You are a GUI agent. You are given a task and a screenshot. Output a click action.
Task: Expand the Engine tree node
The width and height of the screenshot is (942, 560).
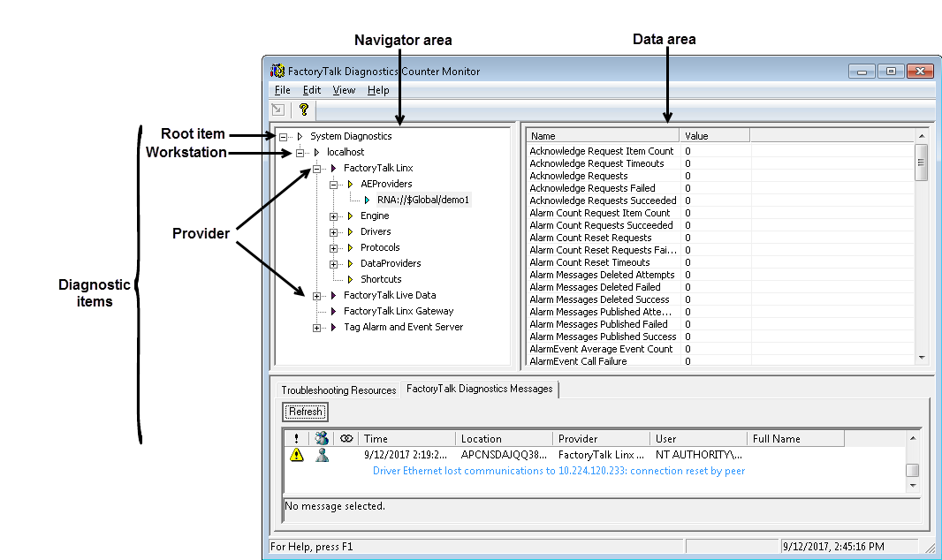click(x=334, y=216)
